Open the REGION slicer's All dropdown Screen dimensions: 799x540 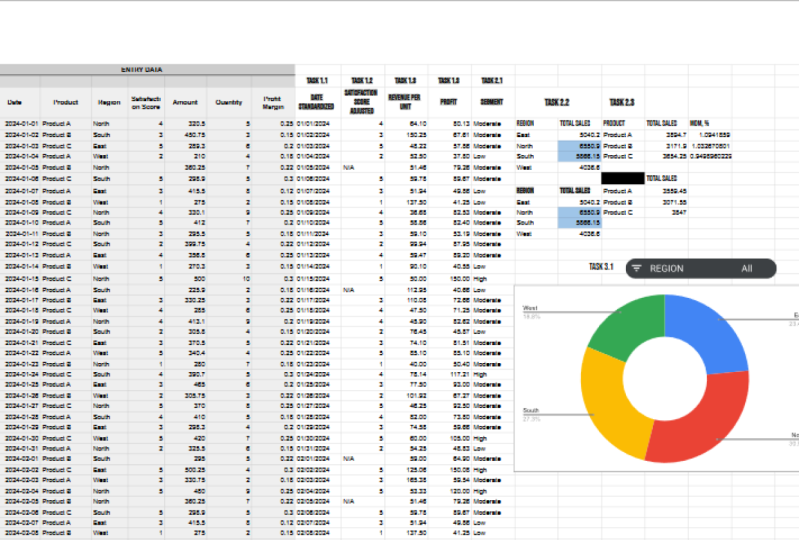point(747,268)
